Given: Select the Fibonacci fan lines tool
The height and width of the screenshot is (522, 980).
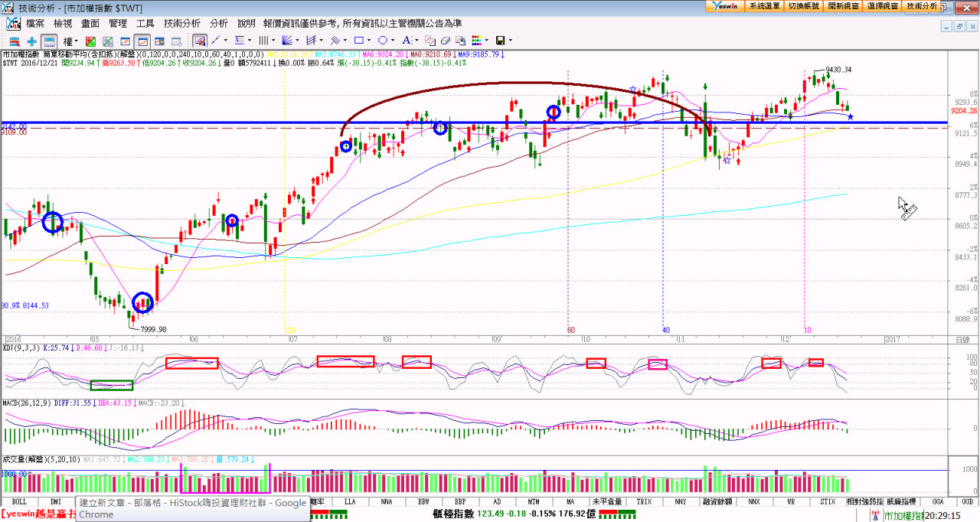Looking at the screenshot, I should pos(287,41).
